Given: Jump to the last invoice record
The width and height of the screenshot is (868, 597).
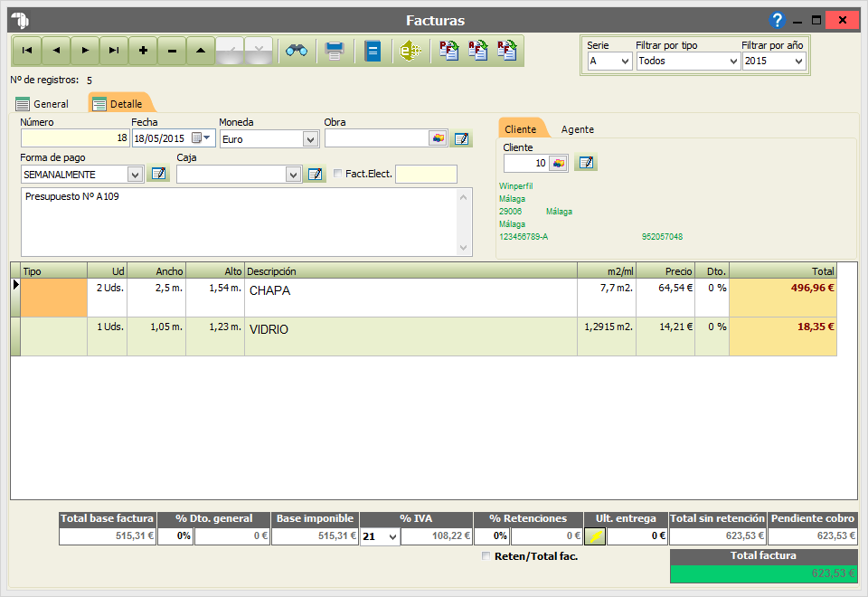Looking at the screenshot, I should (114, 51).
